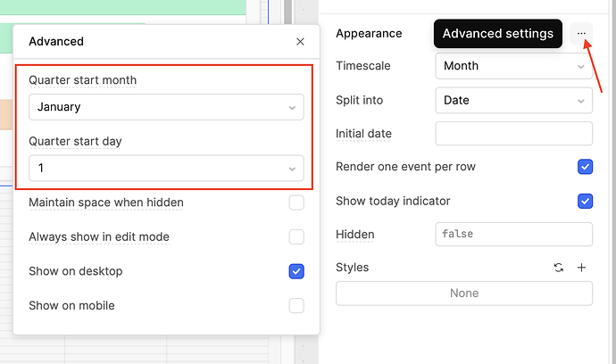Click the Styles section label
The image size is (616, 364).
352,268
